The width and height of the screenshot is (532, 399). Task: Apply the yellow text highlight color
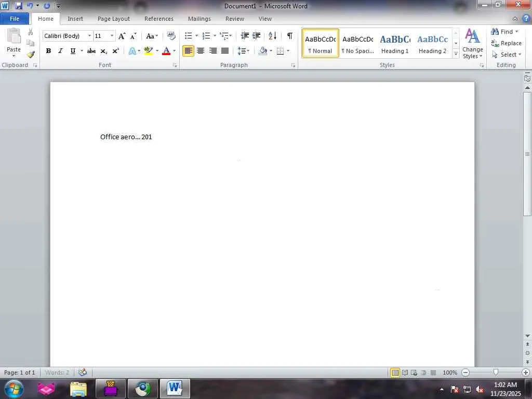(149, 51)
